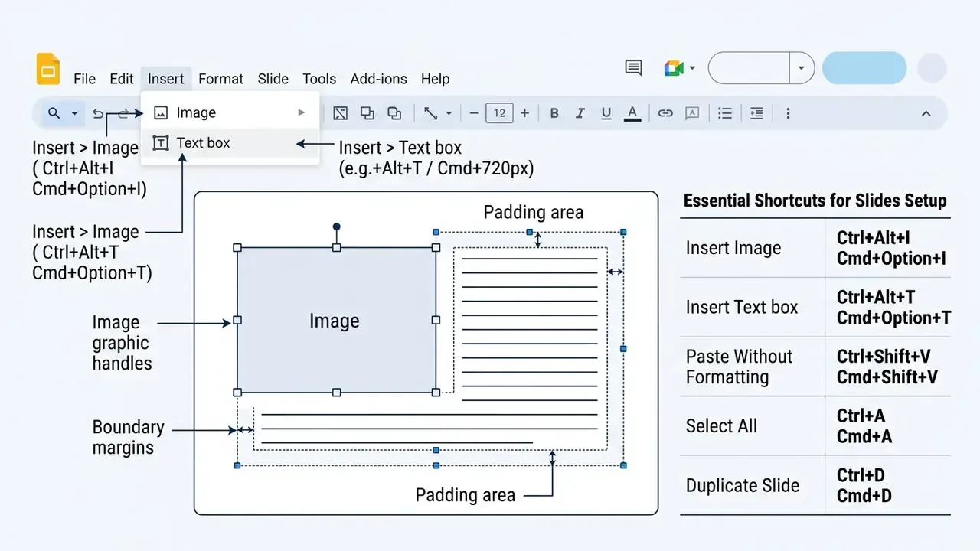Click the text color A swatch
980x551 pixels.
point(632,113)
